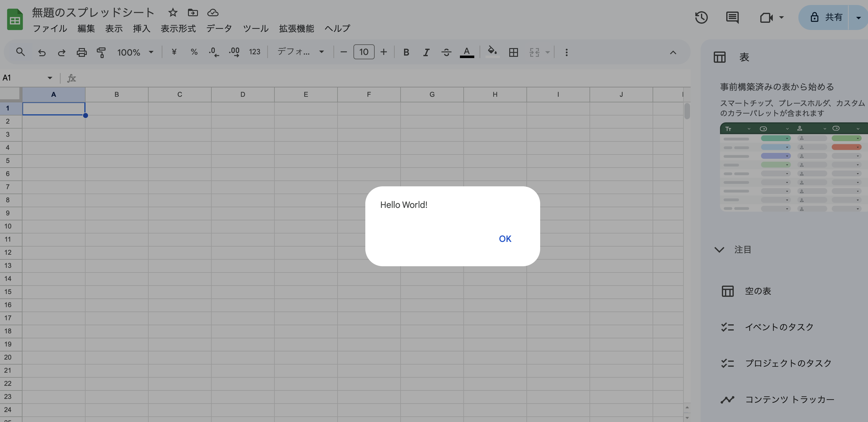The width and height of the screenshot is (868, 422).
Task: Click the font size input field
Action: [x=363, y=52]
